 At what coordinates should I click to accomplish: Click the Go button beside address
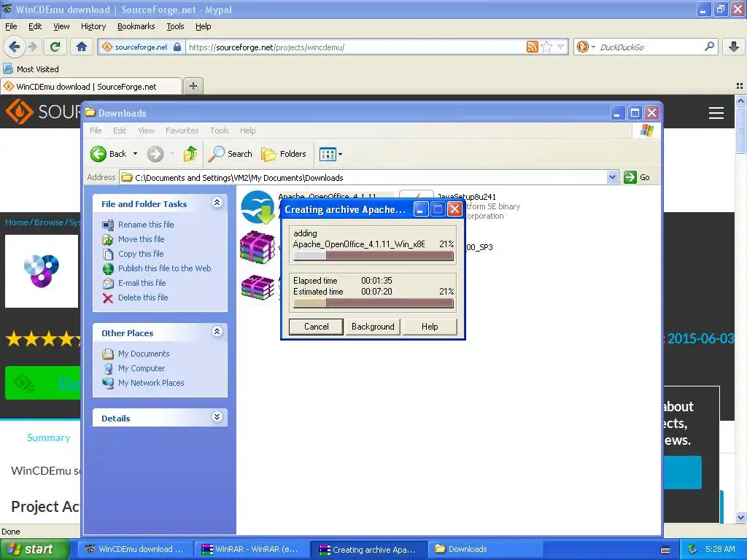[x=637, y=177]
